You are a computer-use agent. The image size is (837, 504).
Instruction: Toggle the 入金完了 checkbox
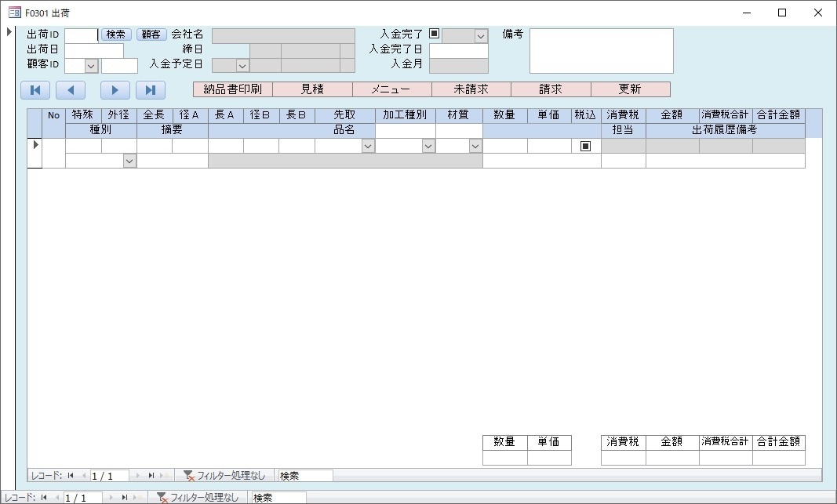435,34
